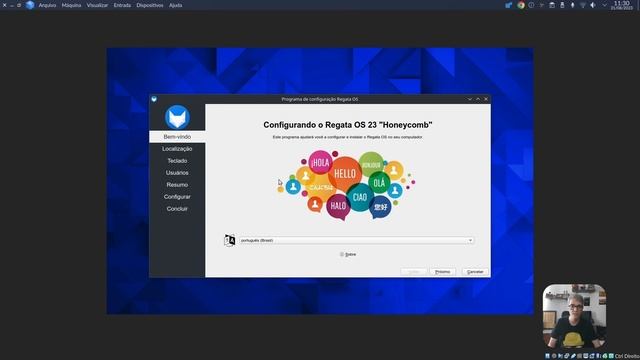Select the Bem-vindo step in sidebar
Viewport: 640px width, 360px height.
pyautogui.click(x=177, y=137)
